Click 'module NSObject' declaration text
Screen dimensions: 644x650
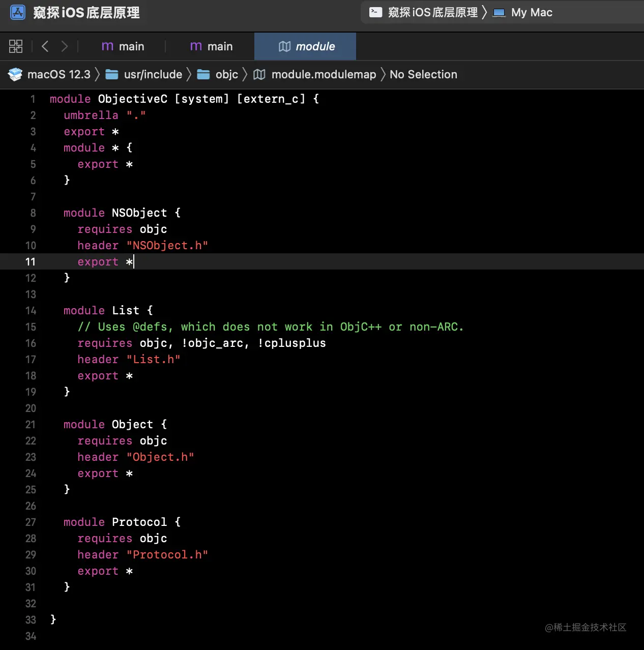click(x=115, y=213)
